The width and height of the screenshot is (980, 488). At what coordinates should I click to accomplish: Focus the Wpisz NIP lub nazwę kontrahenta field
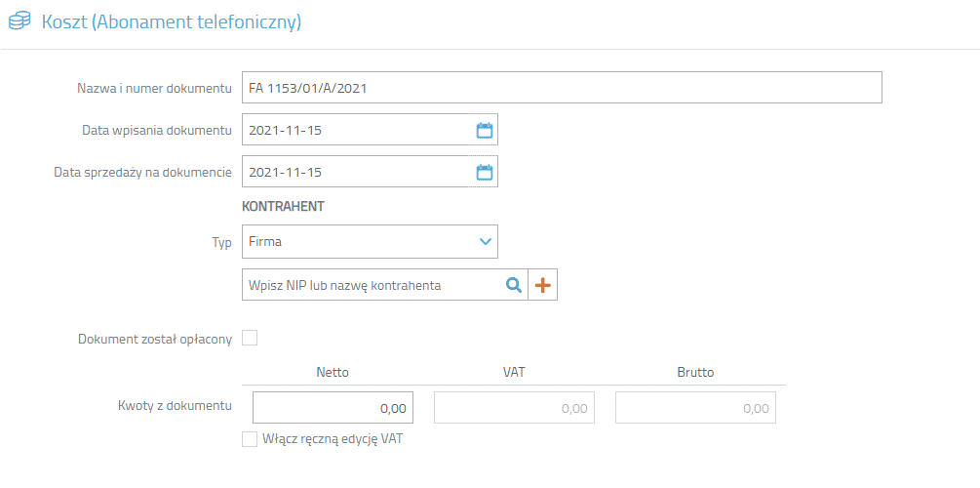(384, 285)
